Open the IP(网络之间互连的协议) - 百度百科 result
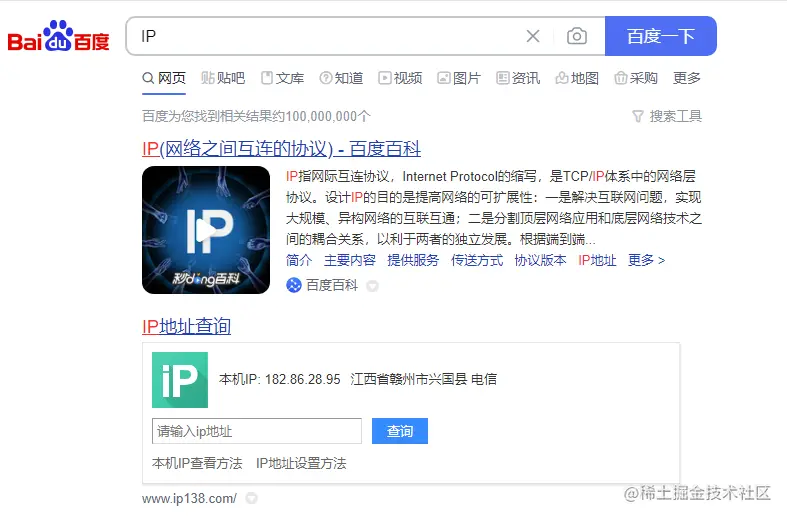 (281, 149)
